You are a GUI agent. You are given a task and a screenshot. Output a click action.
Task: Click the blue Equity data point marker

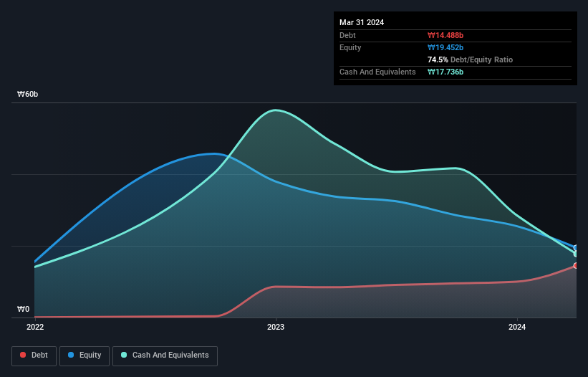[x=577, y=248]
